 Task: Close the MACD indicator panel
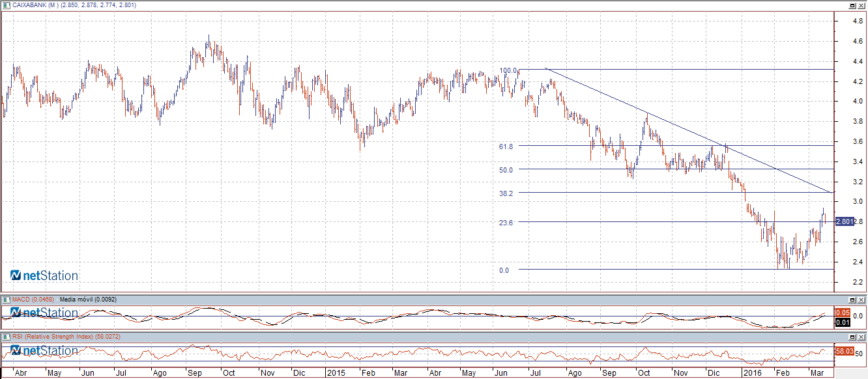861,300
